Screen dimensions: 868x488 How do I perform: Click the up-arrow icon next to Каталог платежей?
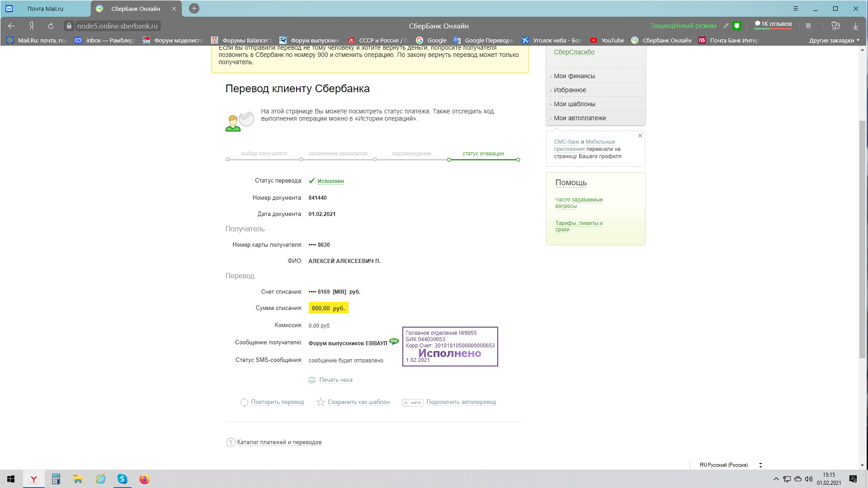coord(231,442)
